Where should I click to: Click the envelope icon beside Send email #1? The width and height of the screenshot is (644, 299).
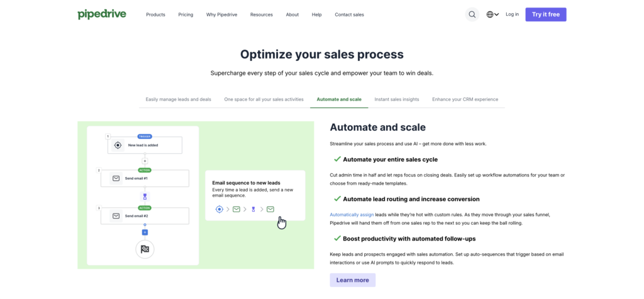coord(116,178)
